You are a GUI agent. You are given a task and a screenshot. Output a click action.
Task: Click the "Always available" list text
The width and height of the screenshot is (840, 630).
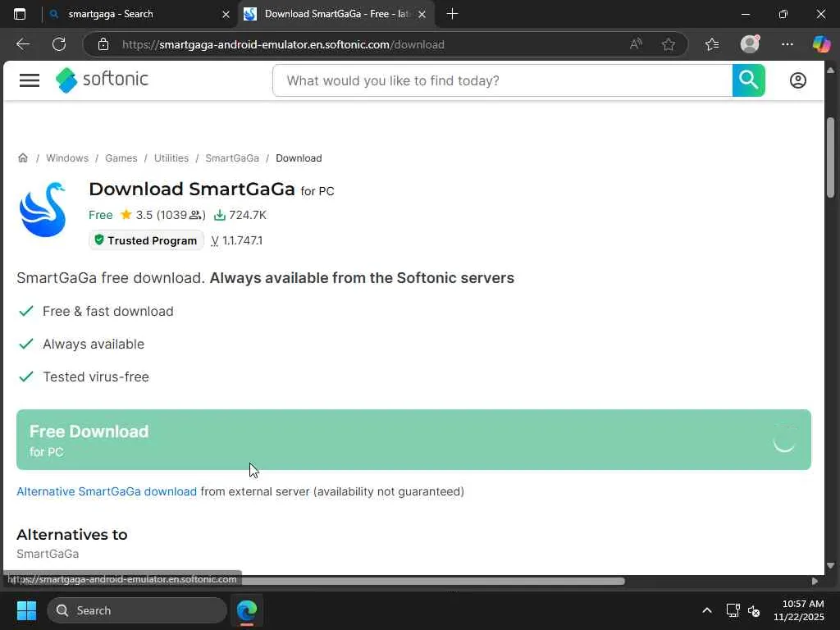point(94,344)
